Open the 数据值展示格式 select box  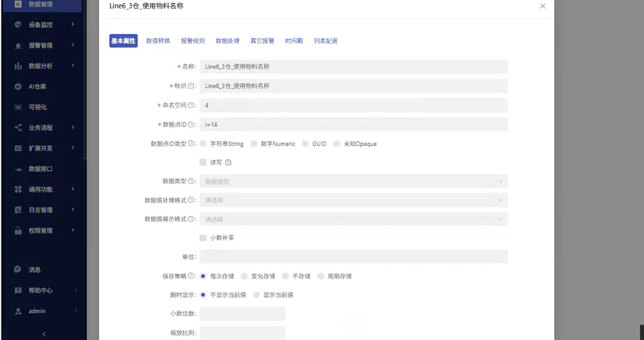click(x=353, y=219)
